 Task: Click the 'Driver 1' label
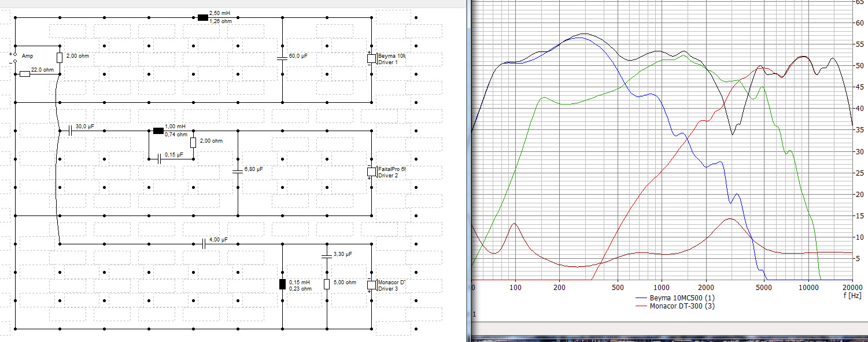388,62
